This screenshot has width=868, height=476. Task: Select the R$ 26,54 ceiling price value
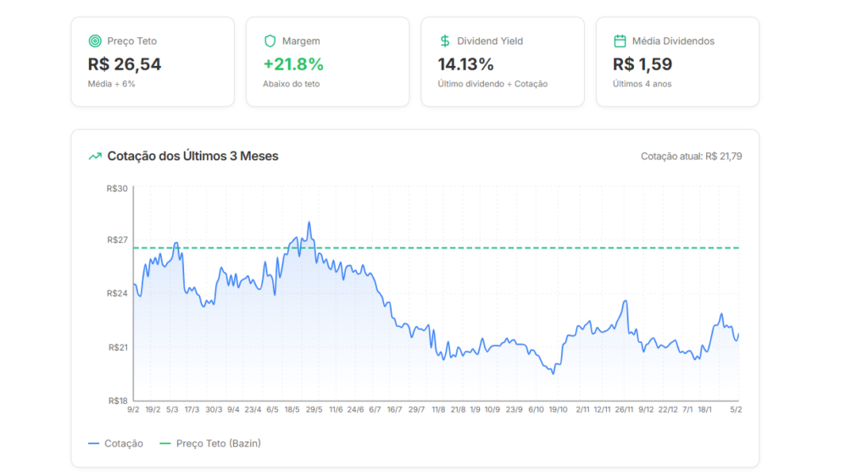click(125, 64)
